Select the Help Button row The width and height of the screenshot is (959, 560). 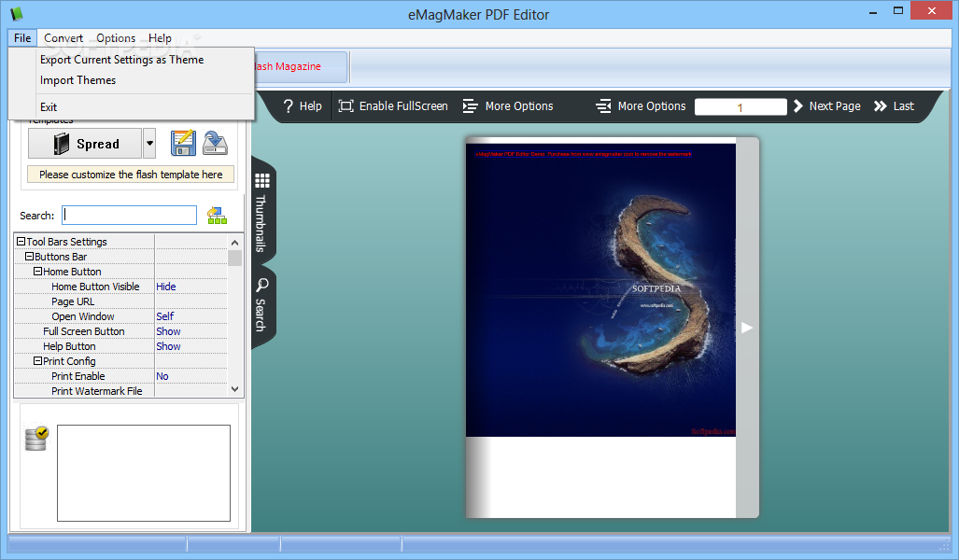[69, 346]
